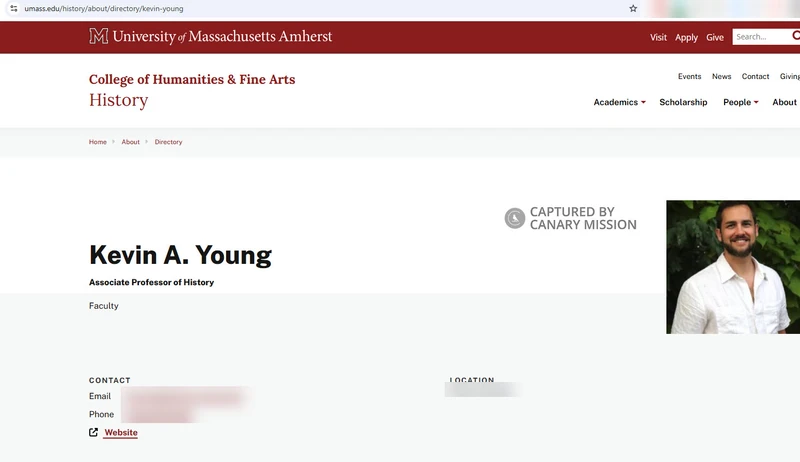Click the external link icon beside Website

point(93,432)
